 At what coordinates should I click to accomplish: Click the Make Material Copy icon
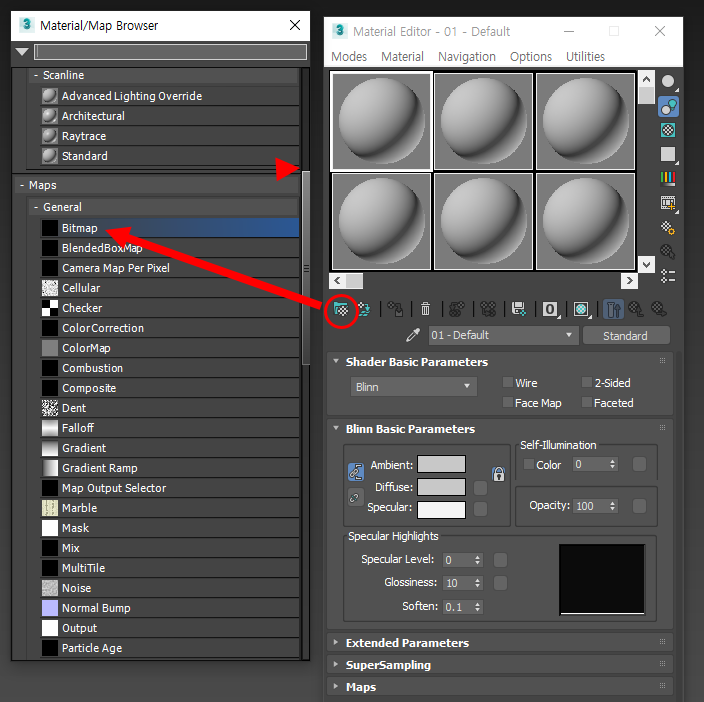[457, 309]
